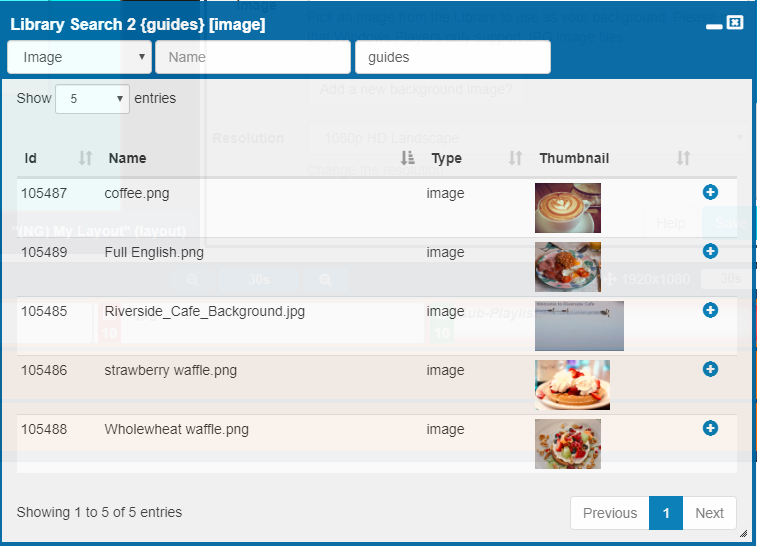Add Full English.png with plus icon
The width and height of the screenshot is (757, 546).
710,251
